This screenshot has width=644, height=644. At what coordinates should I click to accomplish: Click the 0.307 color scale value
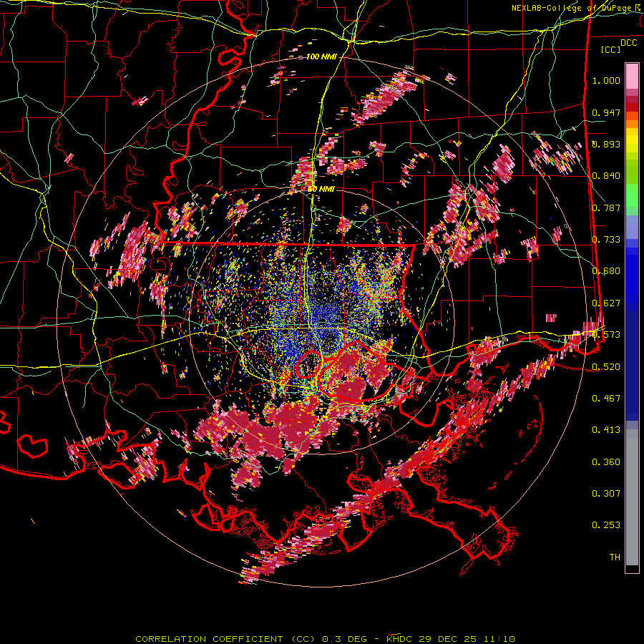(x=606, y=494)
